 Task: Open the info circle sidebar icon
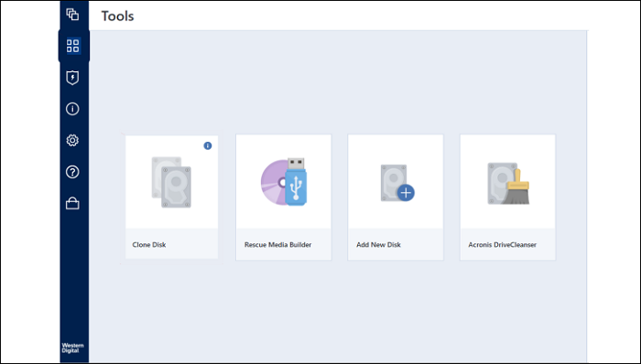tap(72, 109)
